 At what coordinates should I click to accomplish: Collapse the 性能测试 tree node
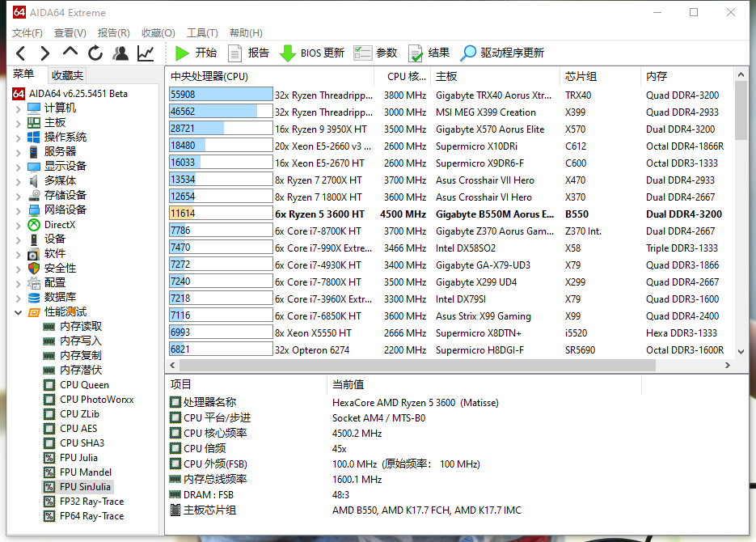tap(18, 312)
